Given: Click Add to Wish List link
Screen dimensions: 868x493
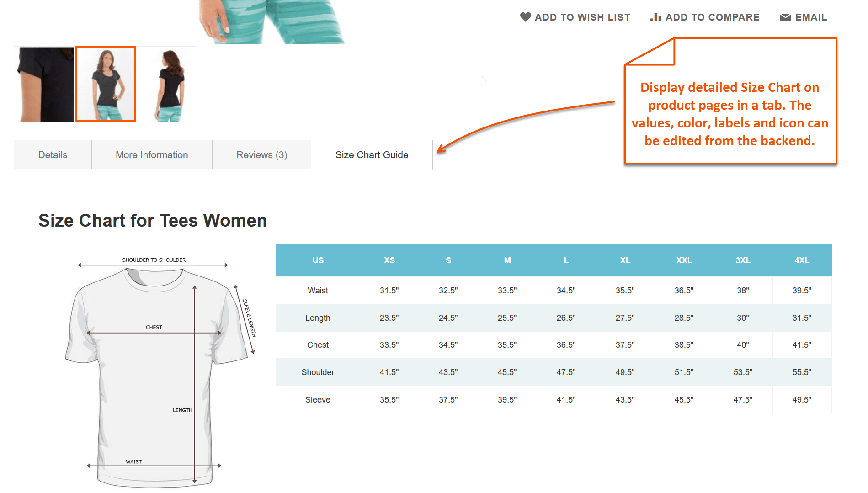Looking at the screenshot, I should coord(575,17).
